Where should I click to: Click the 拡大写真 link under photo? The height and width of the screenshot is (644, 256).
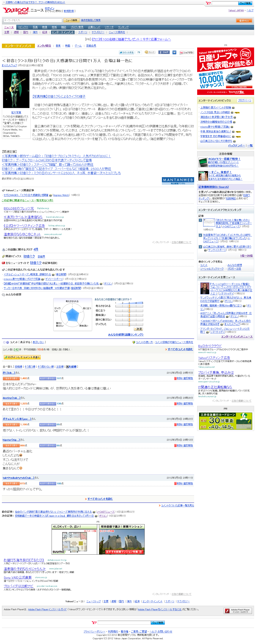(x=16, y=113)
